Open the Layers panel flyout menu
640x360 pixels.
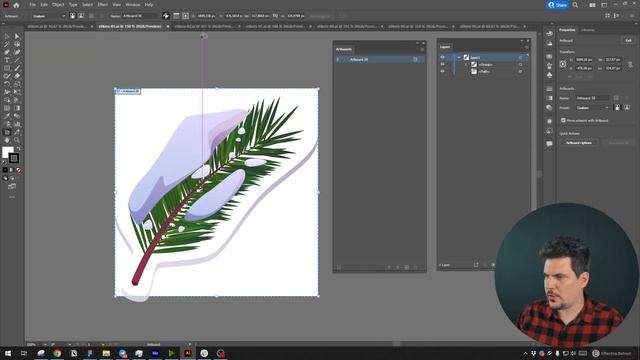(527, 47)
